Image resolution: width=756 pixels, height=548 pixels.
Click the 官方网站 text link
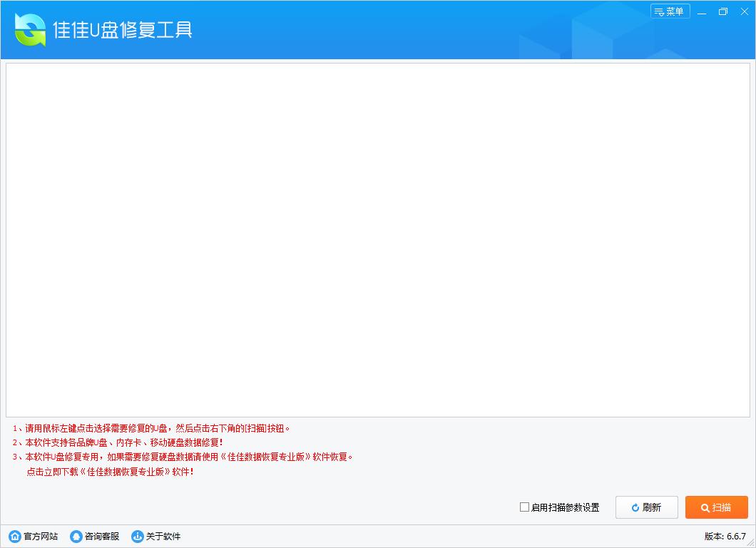[x=41, y=537]
